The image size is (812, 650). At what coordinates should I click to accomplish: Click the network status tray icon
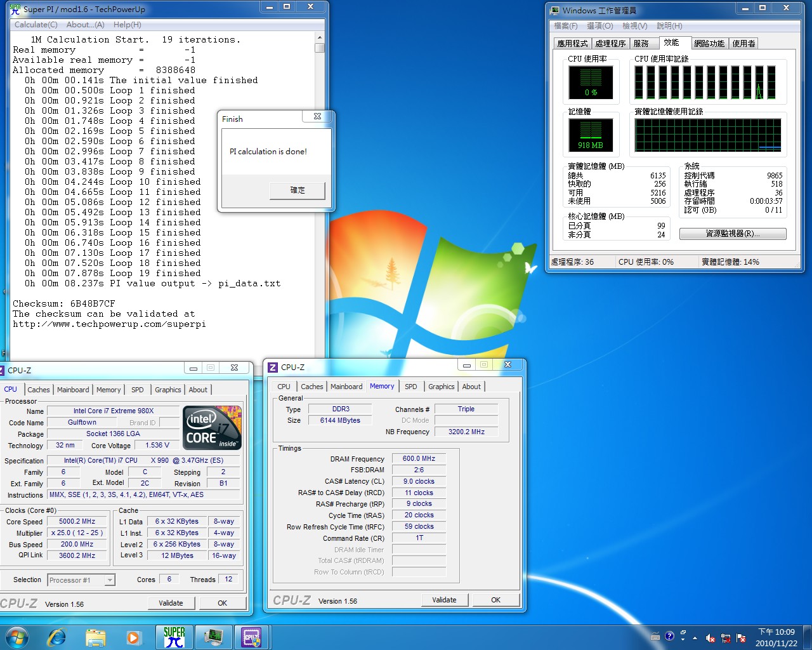[726, 638]
